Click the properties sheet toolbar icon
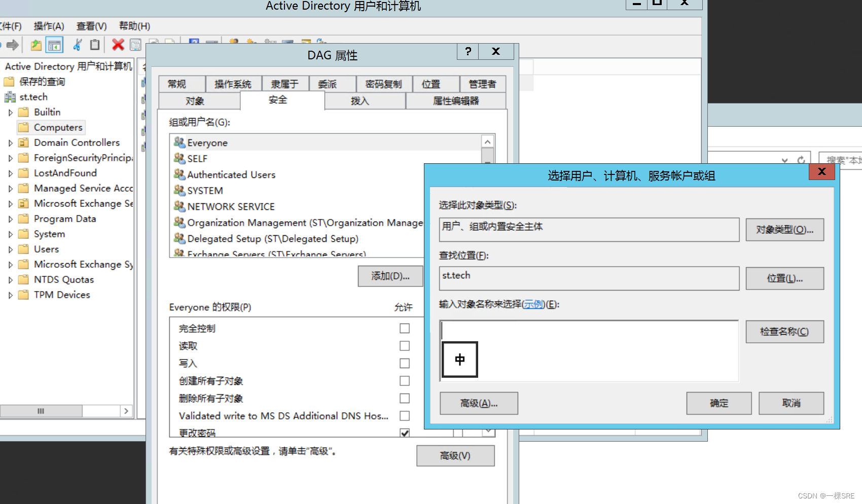Viewport: 862px width, 504px height. [135, 45]
